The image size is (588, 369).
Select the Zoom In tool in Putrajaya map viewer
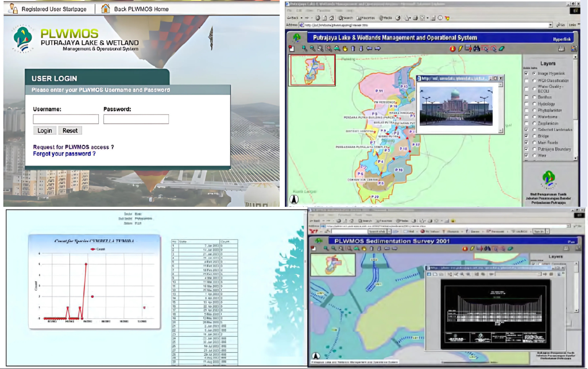[304, 48]
